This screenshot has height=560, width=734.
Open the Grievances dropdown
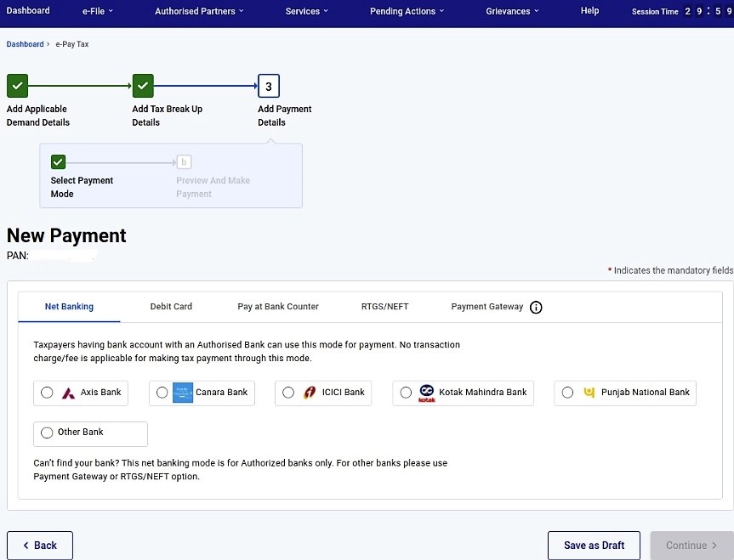click(x=511, y=11)
